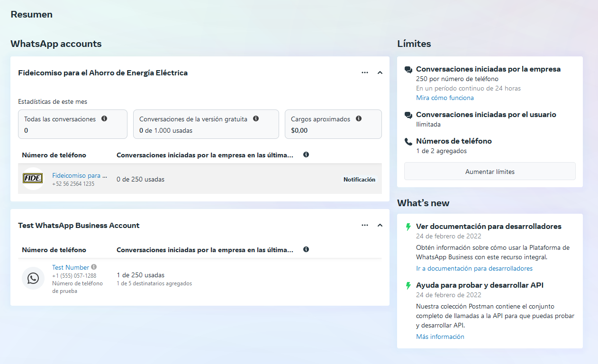Open Mira cómo funciona
The width and height of the screenshot is (598, 364).
(445, 98)
